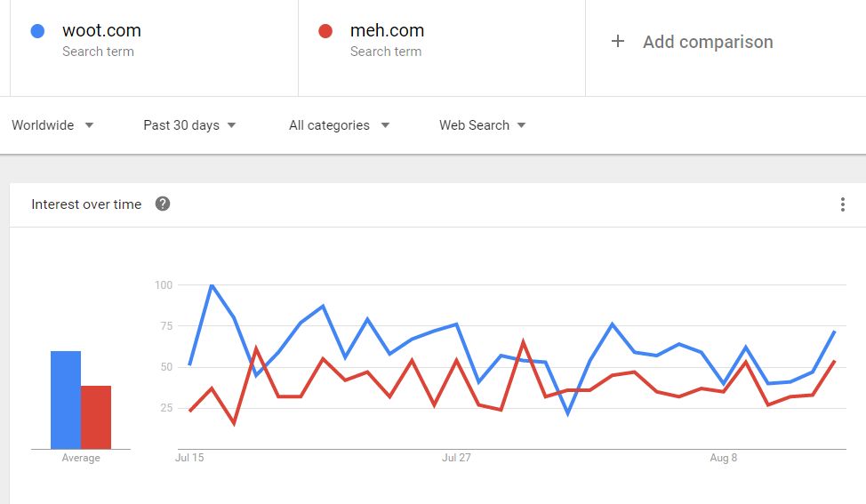Screen dimensions: 866x504
Task: Click the blue Average bar
Action: point(66,400)
